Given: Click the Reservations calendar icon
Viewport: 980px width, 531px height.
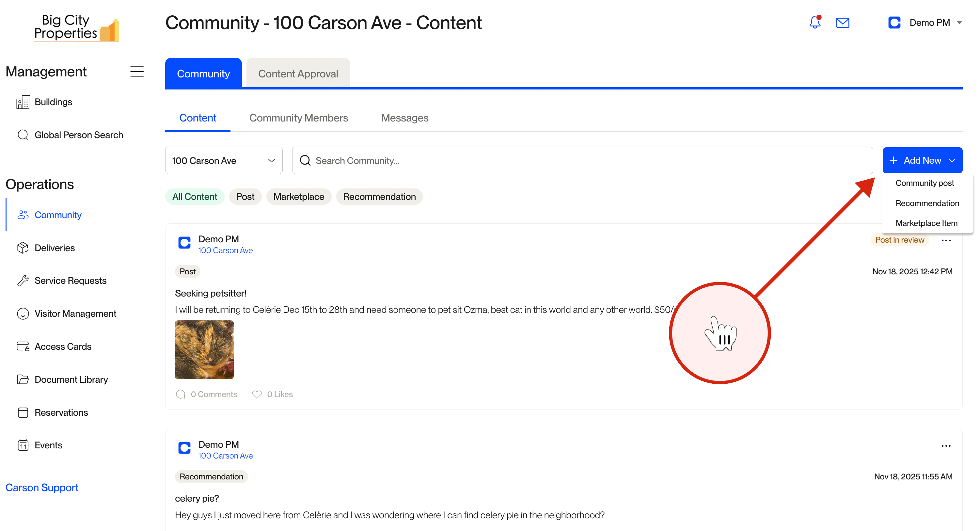Looking at the screenshot, I should pyautogui.click(x=23, y=412).
